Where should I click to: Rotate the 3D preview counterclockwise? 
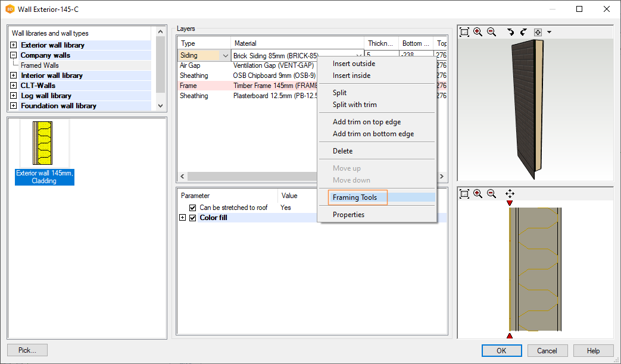click(x=510, y=32)
